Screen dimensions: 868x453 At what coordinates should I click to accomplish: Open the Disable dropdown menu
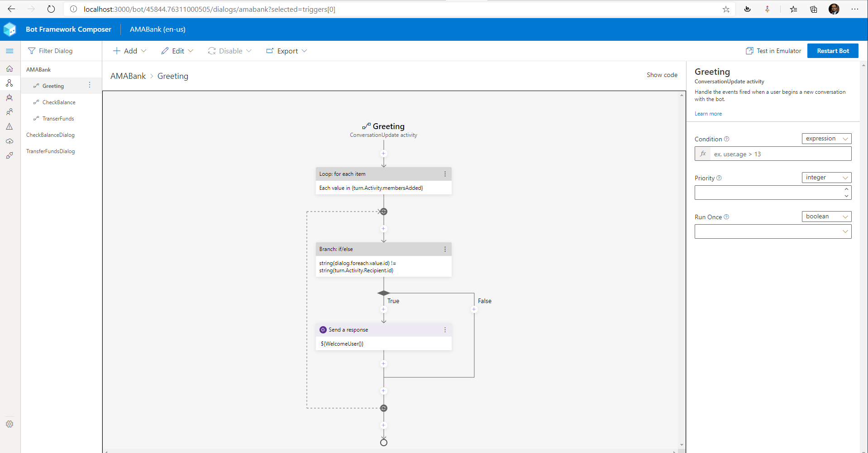pos(230,51)
